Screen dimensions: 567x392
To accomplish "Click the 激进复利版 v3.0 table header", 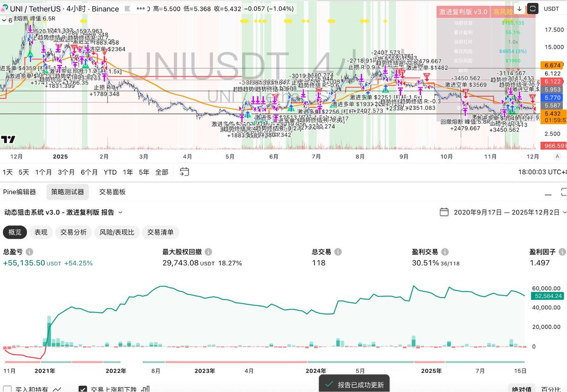I will pos(463,11).
